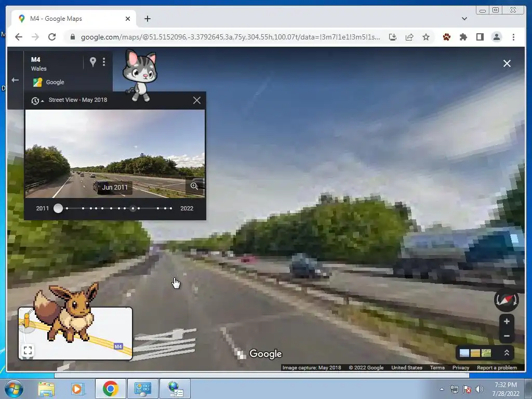Select the last timeline dot before 2022
Viewport: 532px width, 399px height.
tap(170, 208)
